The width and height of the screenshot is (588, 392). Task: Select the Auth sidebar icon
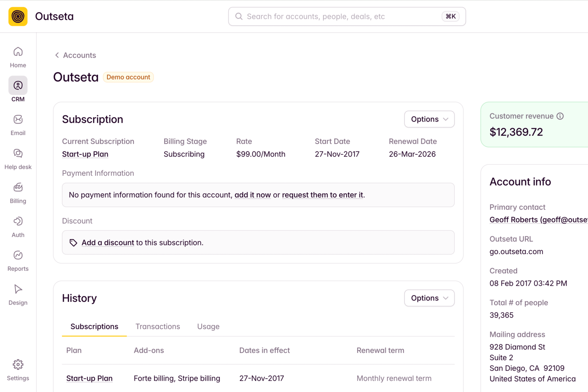click(18, 224)
